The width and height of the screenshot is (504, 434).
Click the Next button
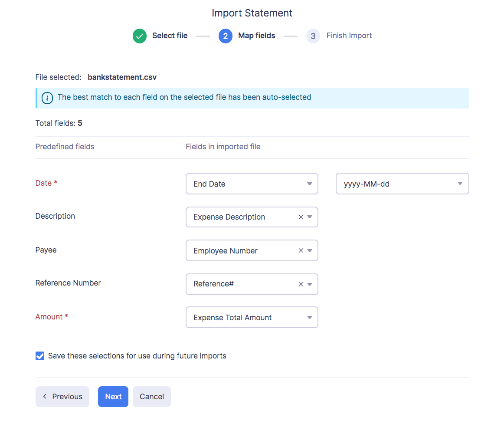pos(113,397)
